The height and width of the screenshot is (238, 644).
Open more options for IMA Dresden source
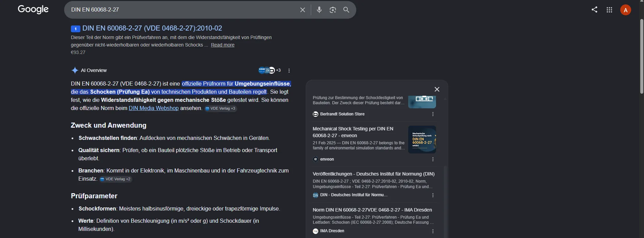(433, 231)
